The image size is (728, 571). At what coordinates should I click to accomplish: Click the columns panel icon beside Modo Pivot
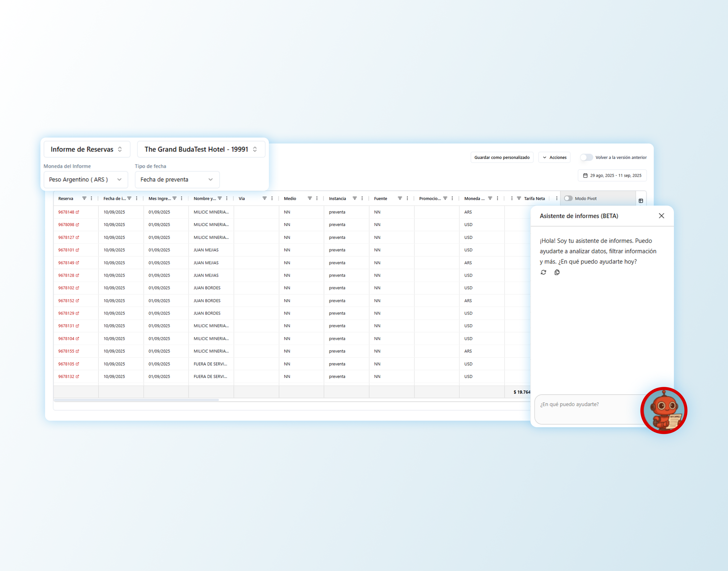tap(641, 201)
